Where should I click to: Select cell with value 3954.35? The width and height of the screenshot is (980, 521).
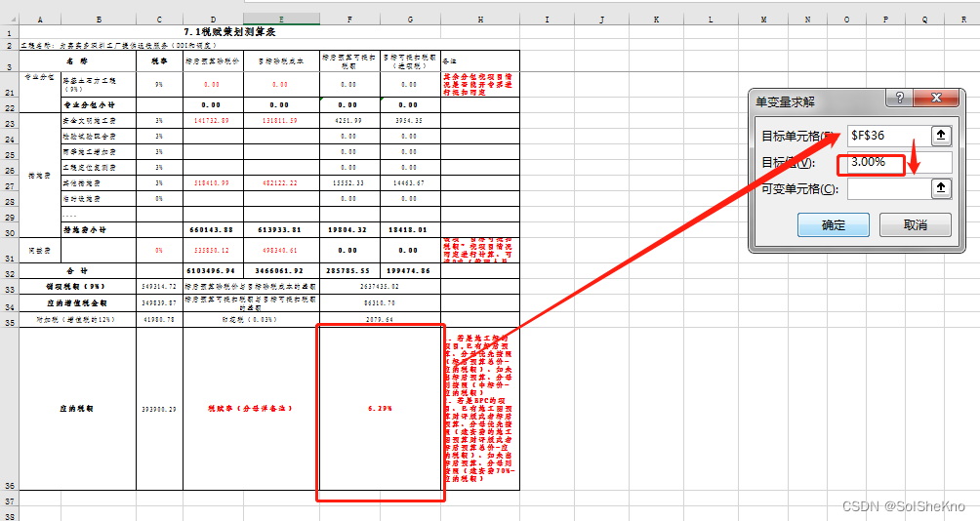click(410, 121)
